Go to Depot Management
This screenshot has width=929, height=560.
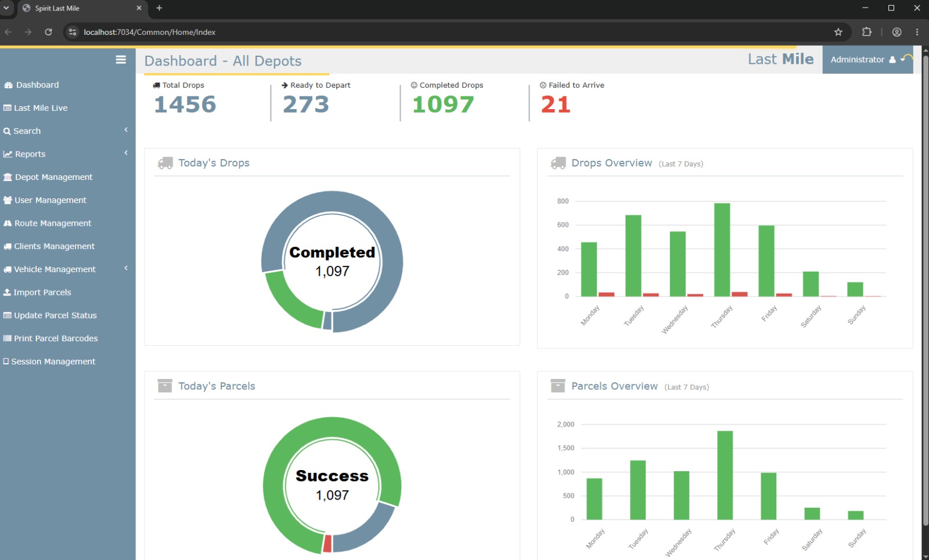pyautogui.click(x=53, y=178)
